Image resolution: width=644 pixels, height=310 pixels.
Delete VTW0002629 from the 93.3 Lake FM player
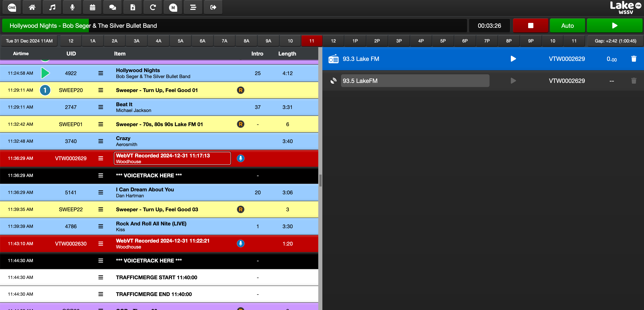(x=634, y=59)
